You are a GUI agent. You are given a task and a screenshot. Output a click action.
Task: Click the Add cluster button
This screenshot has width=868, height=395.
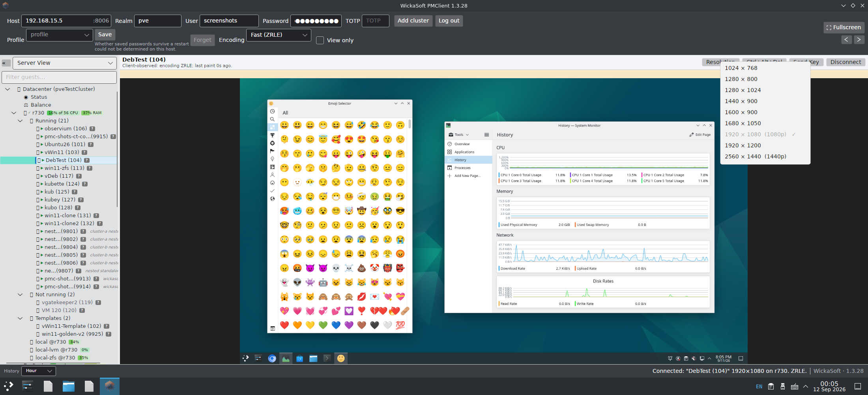(413, 21)
